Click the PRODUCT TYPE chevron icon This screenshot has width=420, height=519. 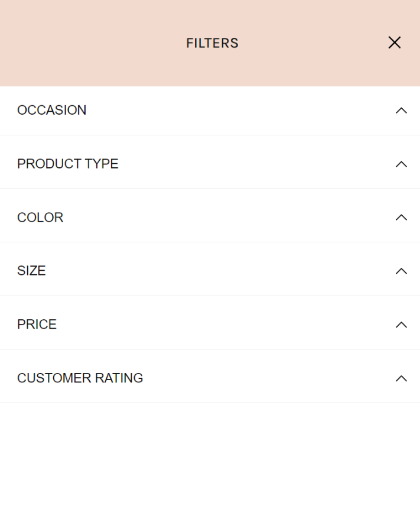tap(402, 164)
